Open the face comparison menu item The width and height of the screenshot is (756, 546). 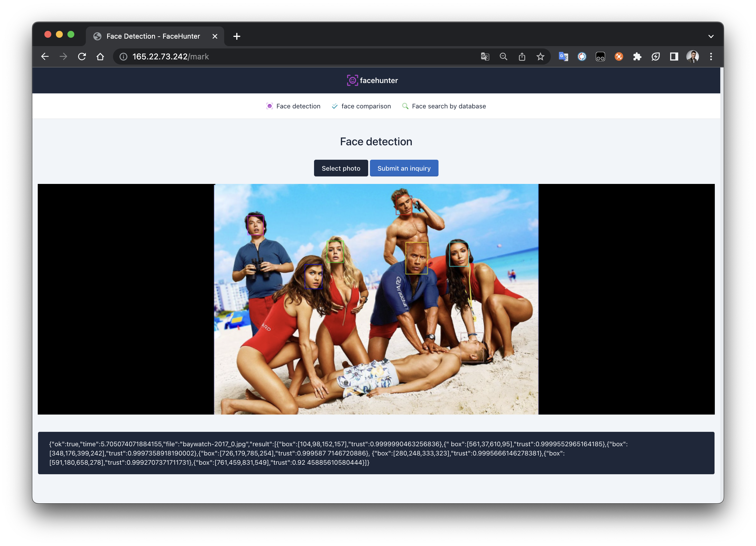(x=361, y=106)
